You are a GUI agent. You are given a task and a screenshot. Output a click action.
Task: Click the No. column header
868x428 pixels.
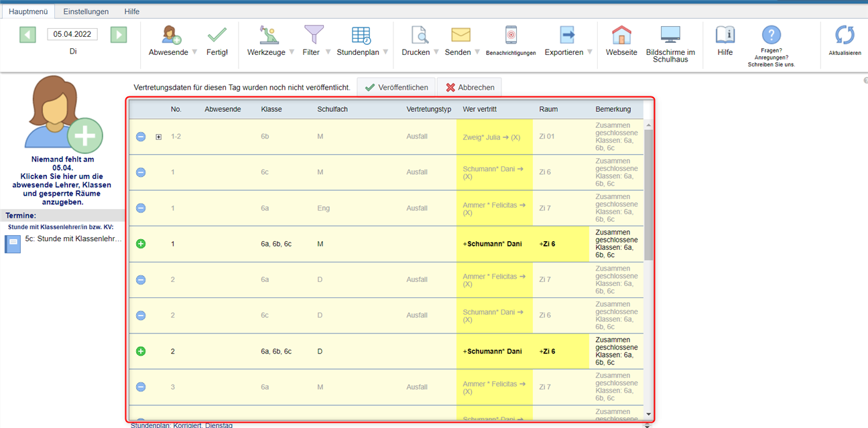click(176, 109)
